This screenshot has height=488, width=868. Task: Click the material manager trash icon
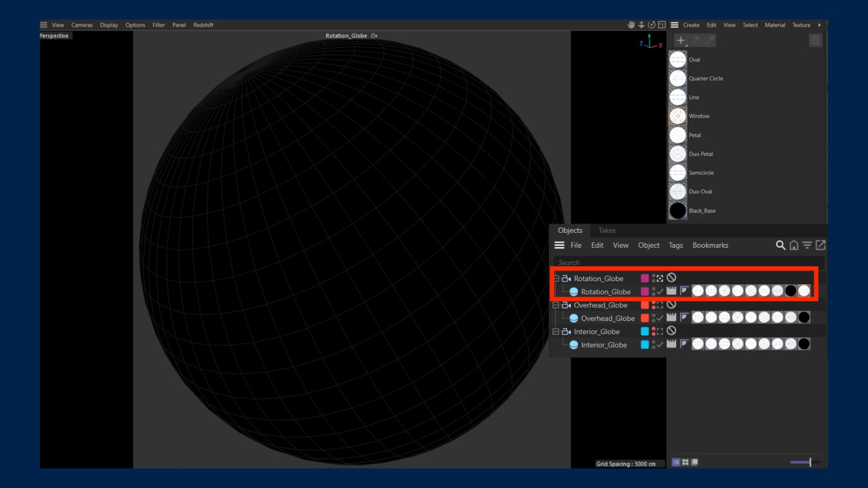click(815, 40)
